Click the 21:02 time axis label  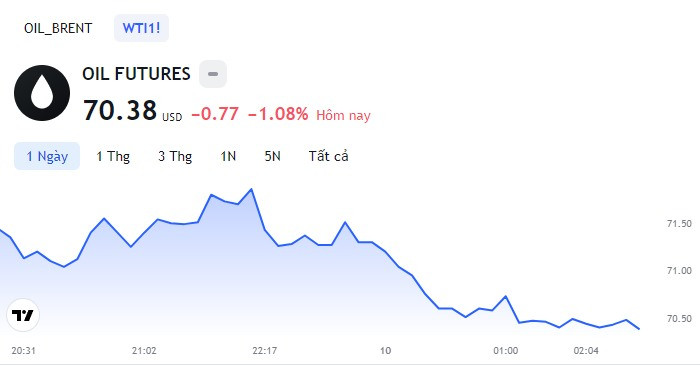click(x=144, y=351)
